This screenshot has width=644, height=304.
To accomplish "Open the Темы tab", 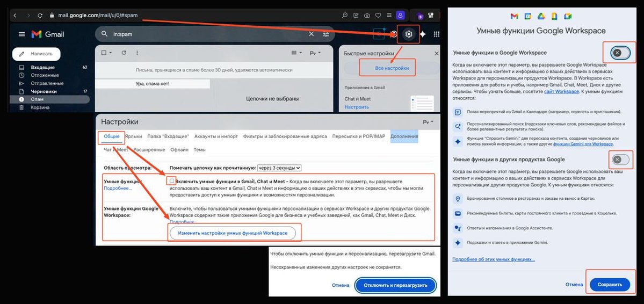I will (x=200, y=150).
